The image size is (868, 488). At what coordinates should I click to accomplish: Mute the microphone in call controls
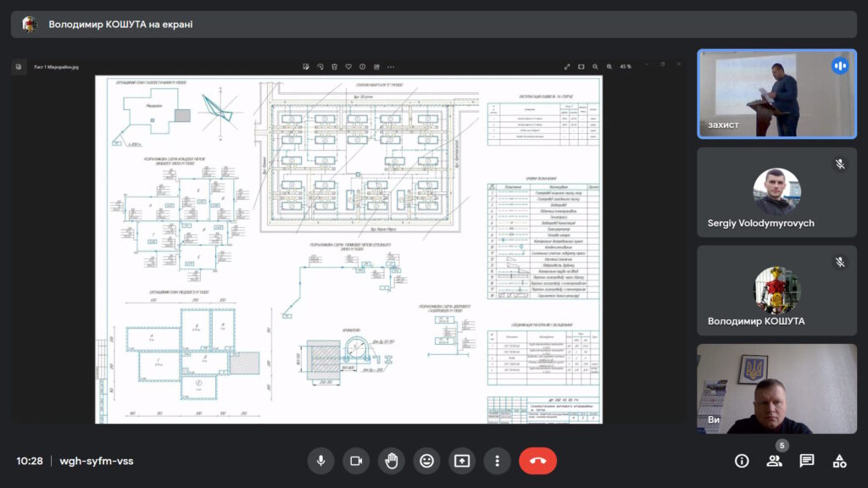pyautogui.click(x=320, y=461)
